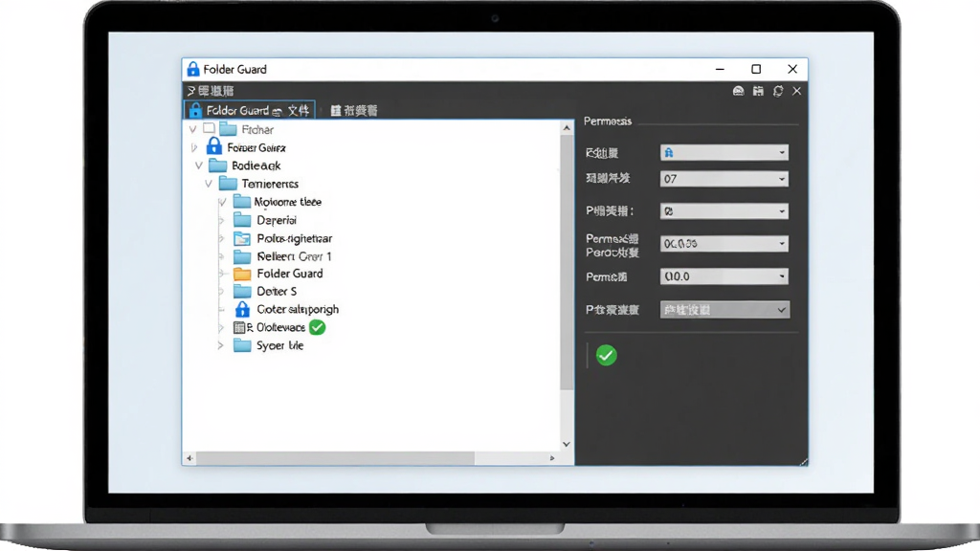Click the folder icon of Deiter S

[x=242, y=291]
